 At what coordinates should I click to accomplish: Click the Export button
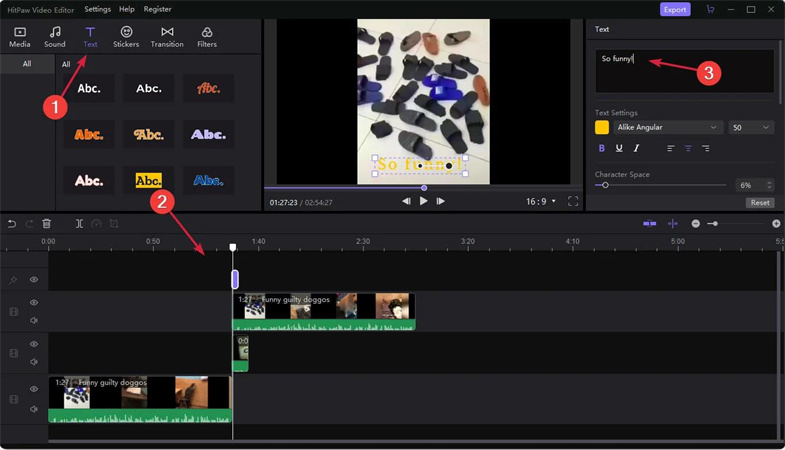(675, 10)
